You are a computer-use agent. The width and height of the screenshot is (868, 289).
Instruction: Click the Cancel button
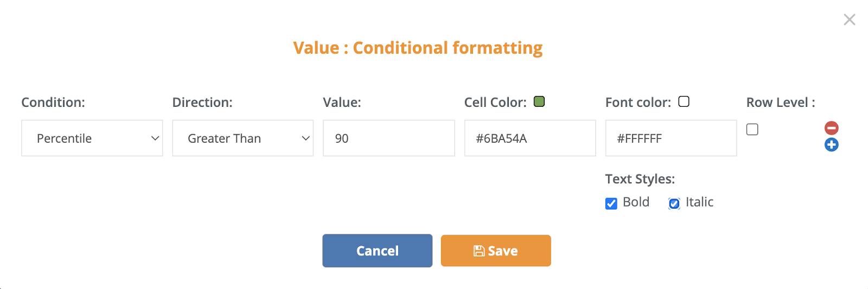[x=378, y=251]
